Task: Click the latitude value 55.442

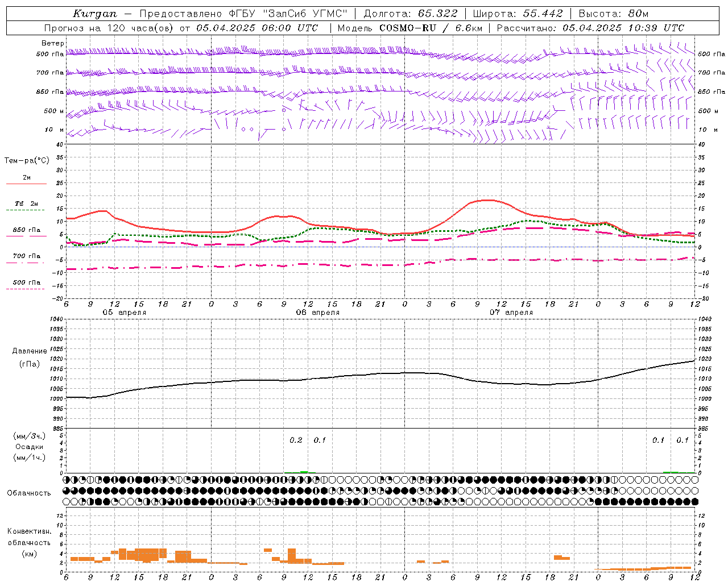Action: tap(543, 14)
